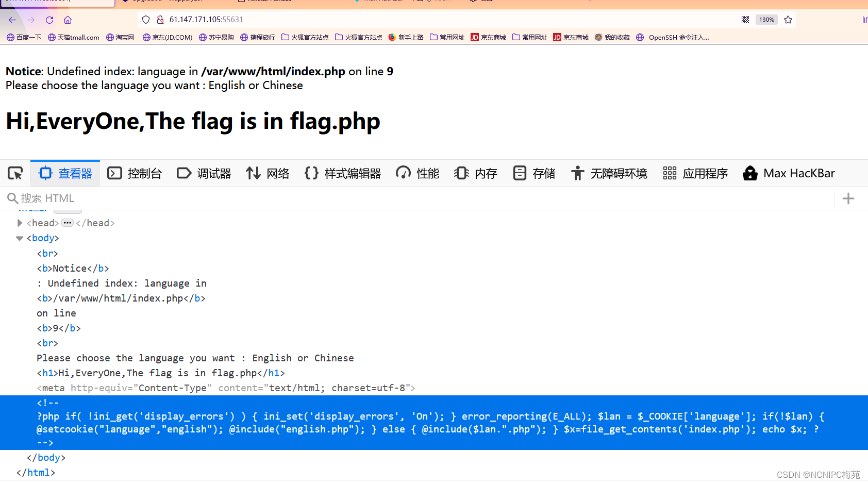The height and width of the screenshot is (484, 868).
Task: Bookmark this page with the star icon
Action: coord(788,20)
